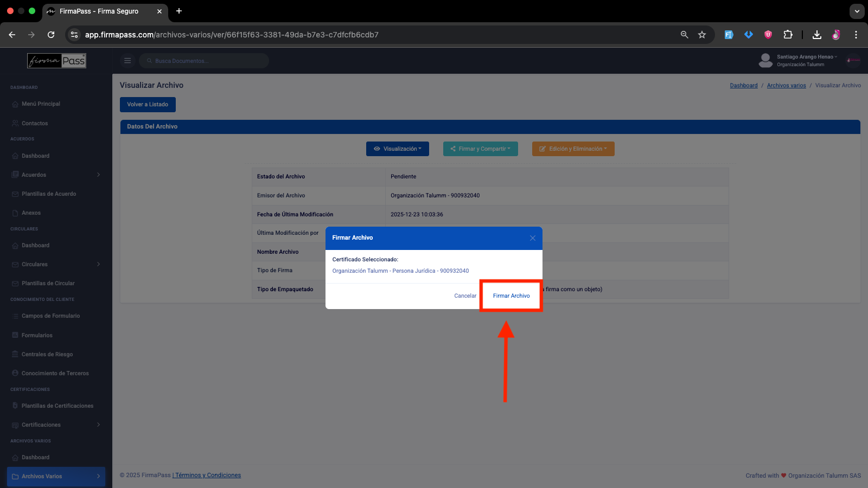The height and width of the screenshot is (488, 868).
Task: Open the Visualización dropdown
Action: pyautogui.click(x=398, y=149)
